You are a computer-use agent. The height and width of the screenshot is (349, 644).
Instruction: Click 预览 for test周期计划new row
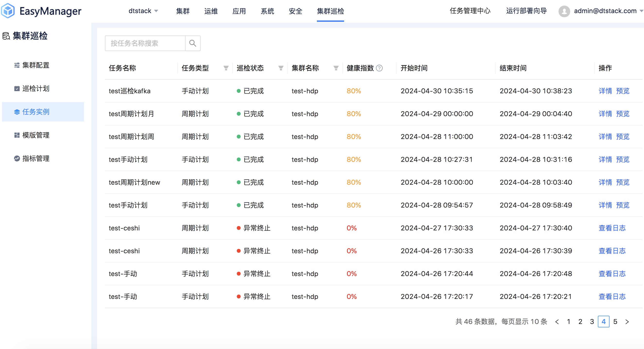pos(623,182)
